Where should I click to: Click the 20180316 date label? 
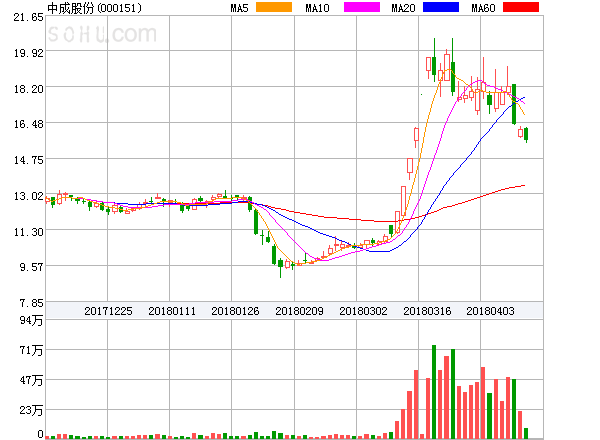click(427, 311)
